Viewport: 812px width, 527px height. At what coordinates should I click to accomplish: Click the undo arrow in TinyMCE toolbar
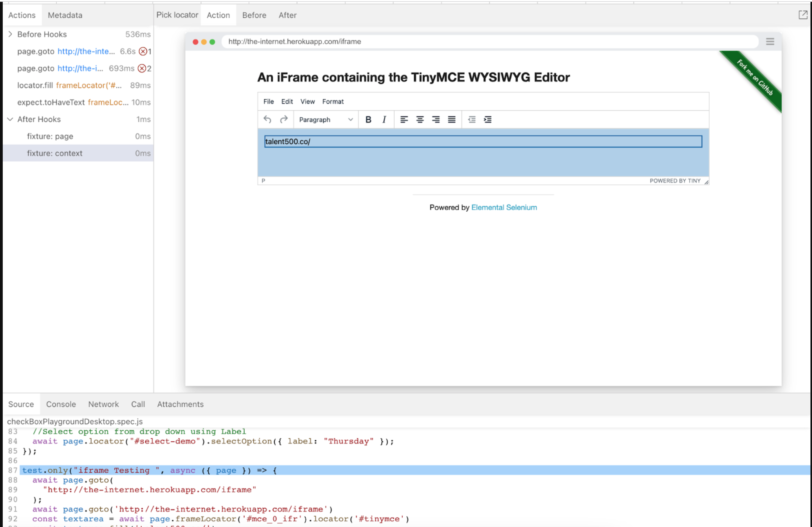tap(267, 120)
